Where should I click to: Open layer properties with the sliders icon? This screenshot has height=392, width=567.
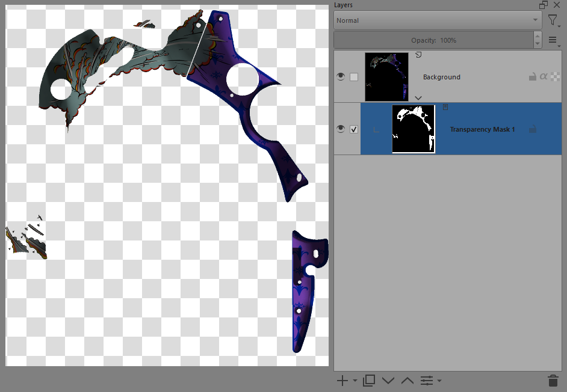(x=427, y=381)
